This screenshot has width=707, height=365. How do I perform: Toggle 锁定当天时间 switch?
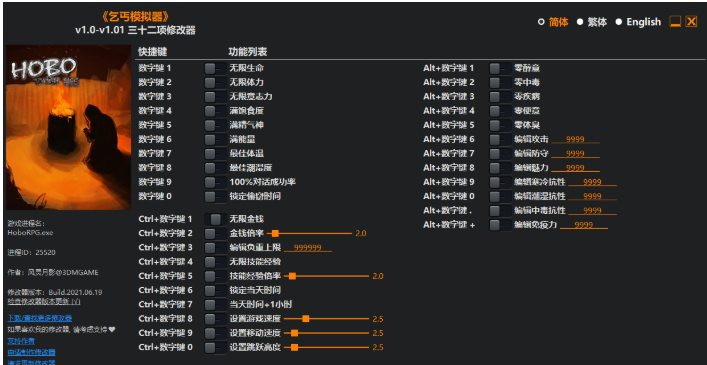pyautogui.click(x=215, y=290)
